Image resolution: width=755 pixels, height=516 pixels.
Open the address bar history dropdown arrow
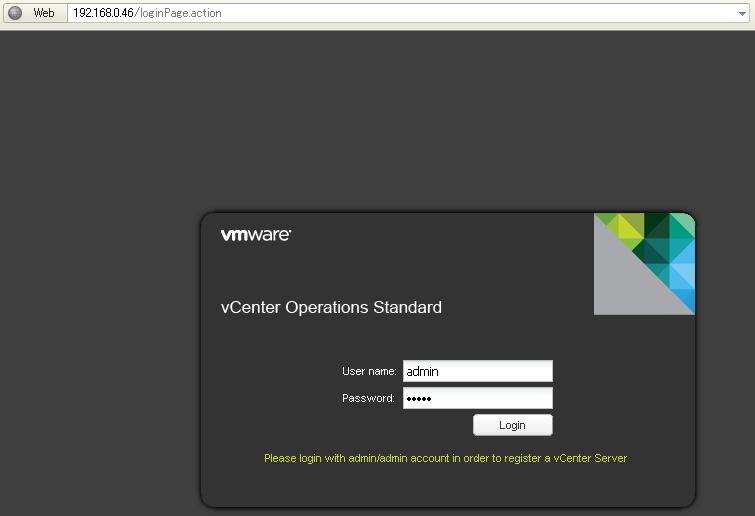(x=742, y=13)
